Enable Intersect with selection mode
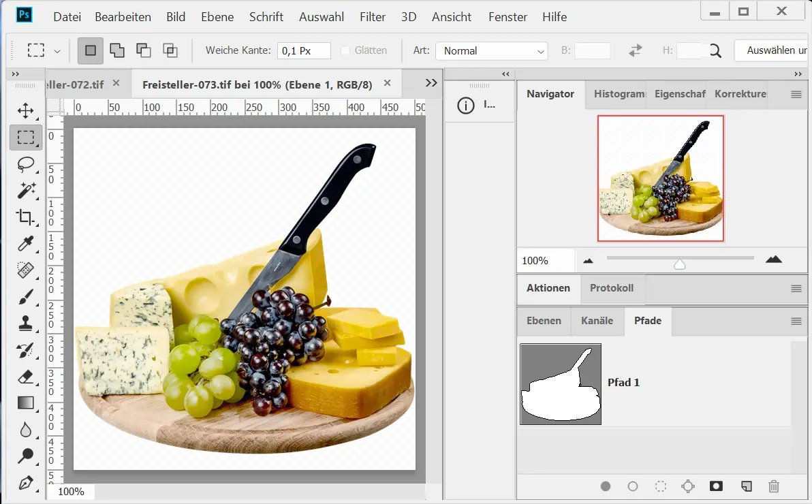812x504 pixels. coord(170,50)
